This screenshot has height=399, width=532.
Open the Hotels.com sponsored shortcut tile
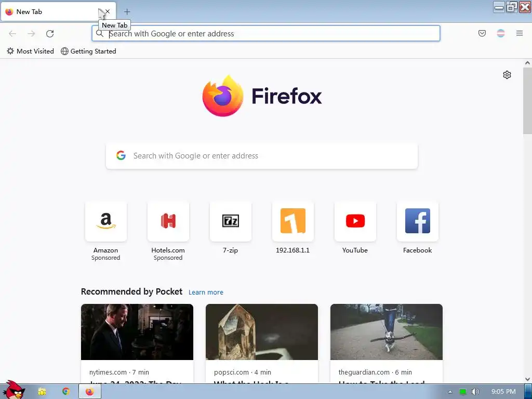click(168, 221)
